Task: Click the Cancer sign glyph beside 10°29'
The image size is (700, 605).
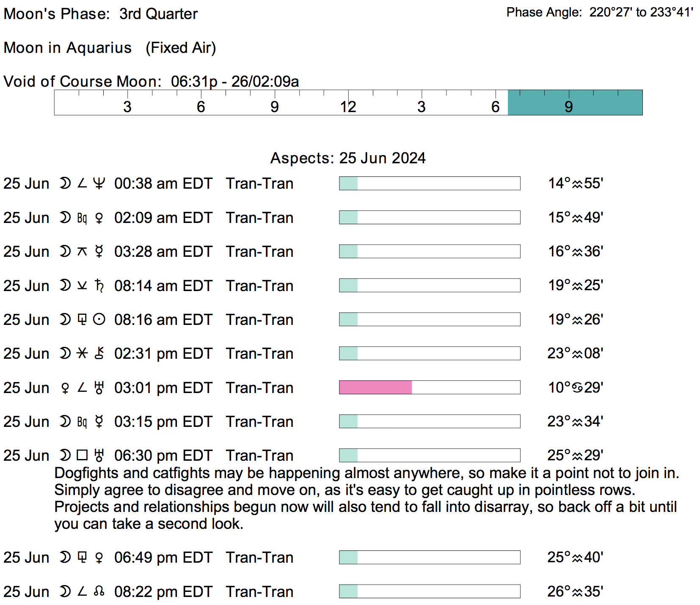Action: (577, 388)
